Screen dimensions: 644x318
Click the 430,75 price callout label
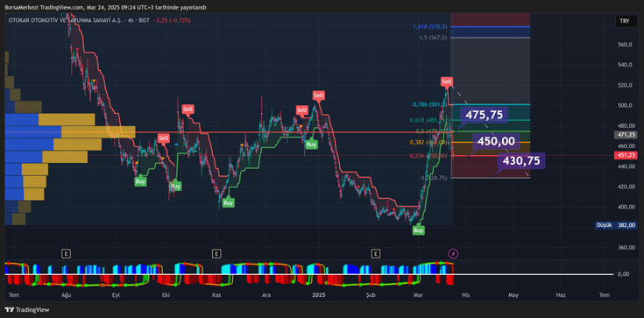521,161
